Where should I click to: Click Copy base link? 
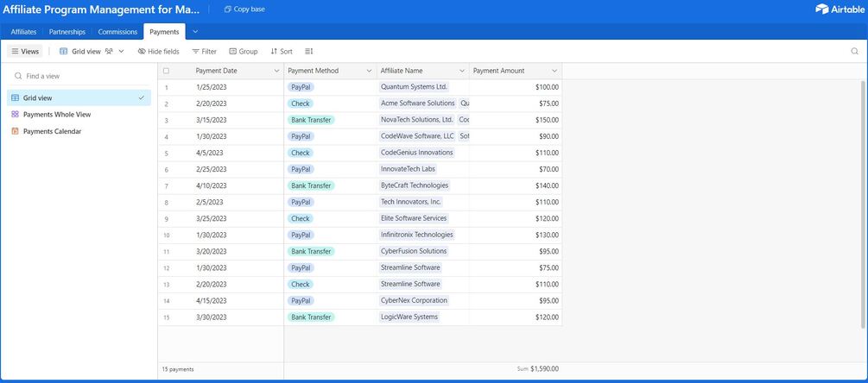(244, 9)
